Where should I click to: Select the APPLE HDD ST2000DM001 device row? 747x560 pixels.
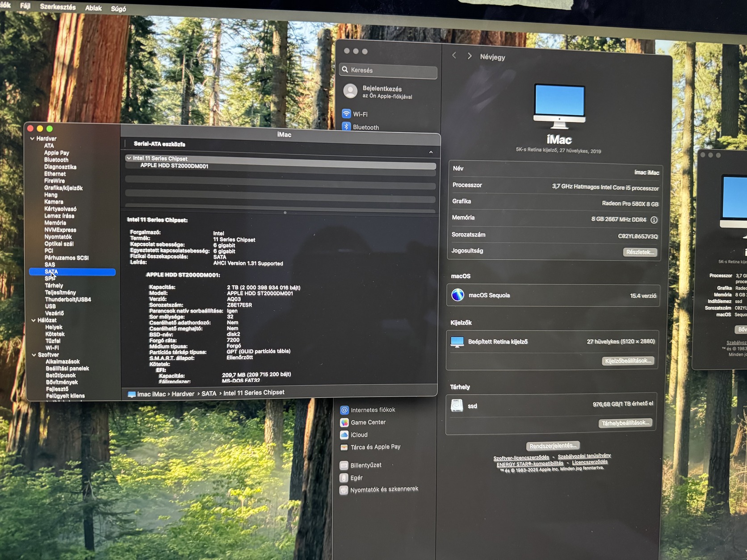[x=281, y=166]
